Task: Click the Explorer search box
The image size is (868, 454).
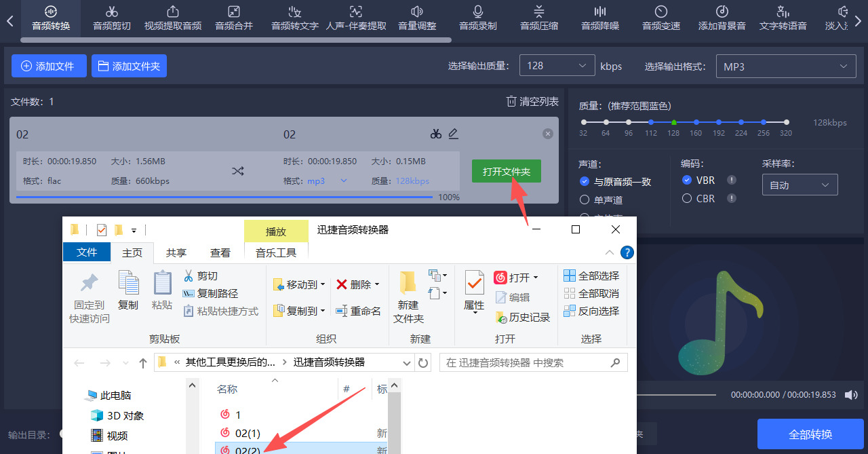Action: 533,363
